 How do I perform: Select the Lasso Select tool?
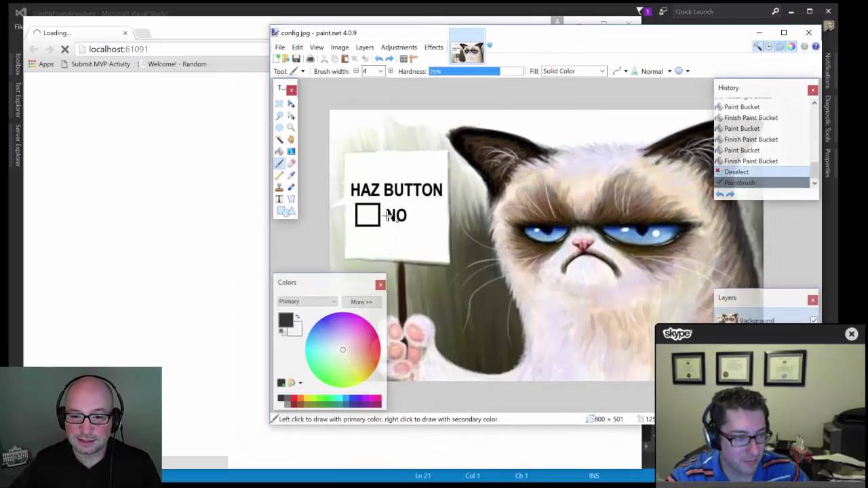pos(279,116)
